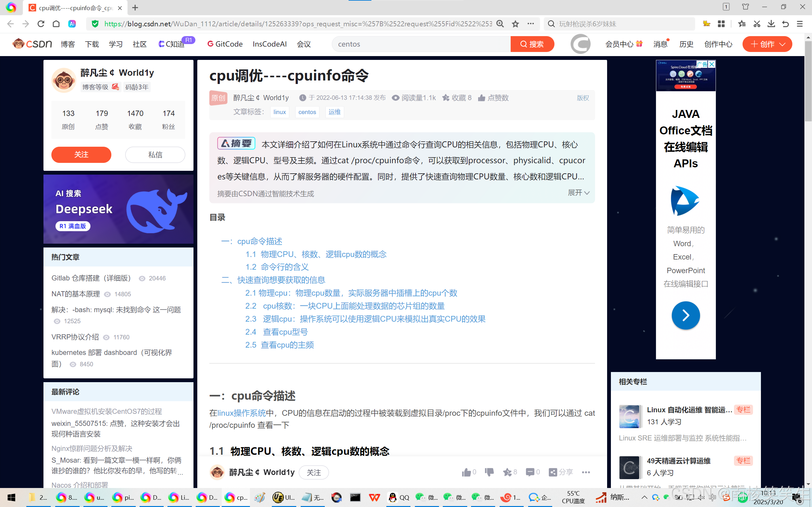Click the star favorite icon in bottom bar
This screenshot has width=812, height=507.
pos(507,472)
